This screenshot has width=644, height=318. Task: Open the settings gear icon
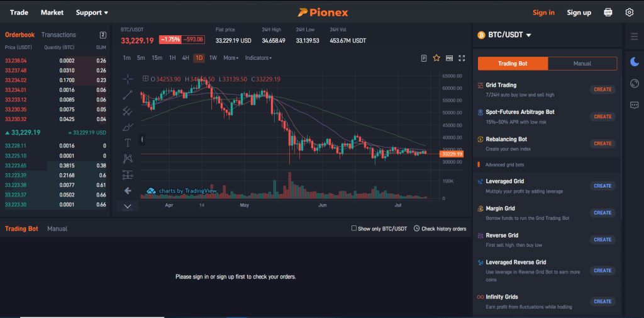point(629,13)
